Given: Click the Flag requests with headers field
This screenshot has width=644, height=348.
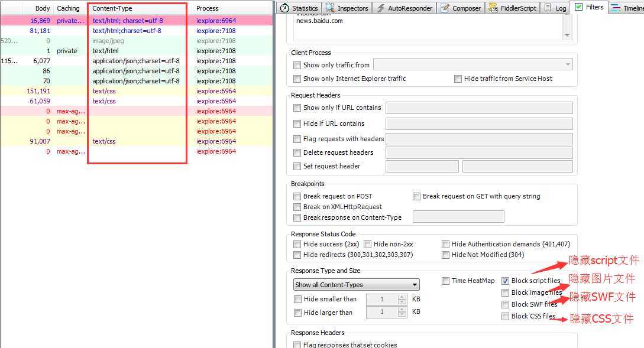Looking at the screenshot, I should pos(479,139).
